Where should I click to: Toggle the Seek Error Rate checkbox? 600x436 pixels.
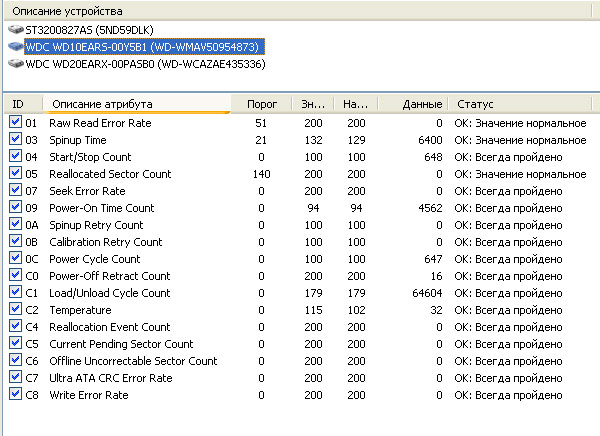pyautogui.click(x=15, y=190)
